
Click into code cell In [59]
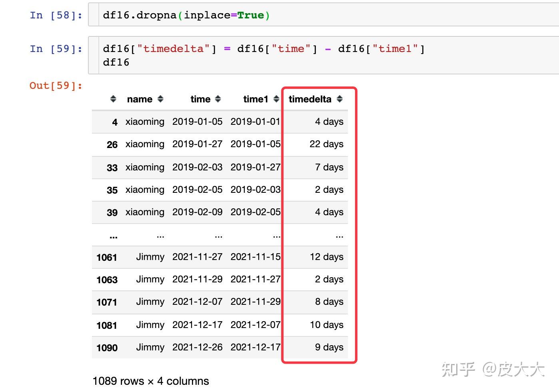tap(323, 55)
